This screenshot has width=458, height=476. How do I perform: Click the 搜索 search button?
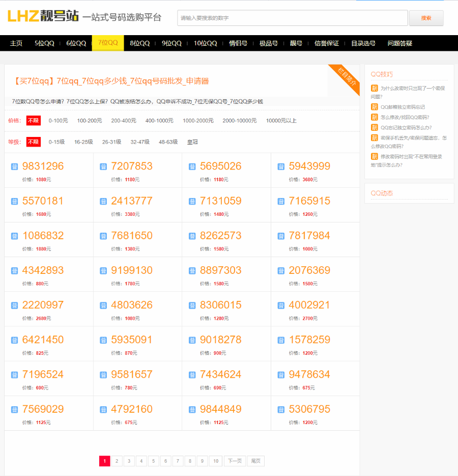pos(426,18)
